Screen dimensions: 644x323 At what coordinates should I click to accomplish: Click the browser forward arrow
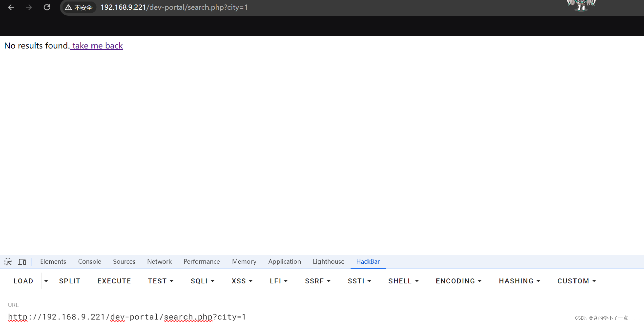pos(29,7)
